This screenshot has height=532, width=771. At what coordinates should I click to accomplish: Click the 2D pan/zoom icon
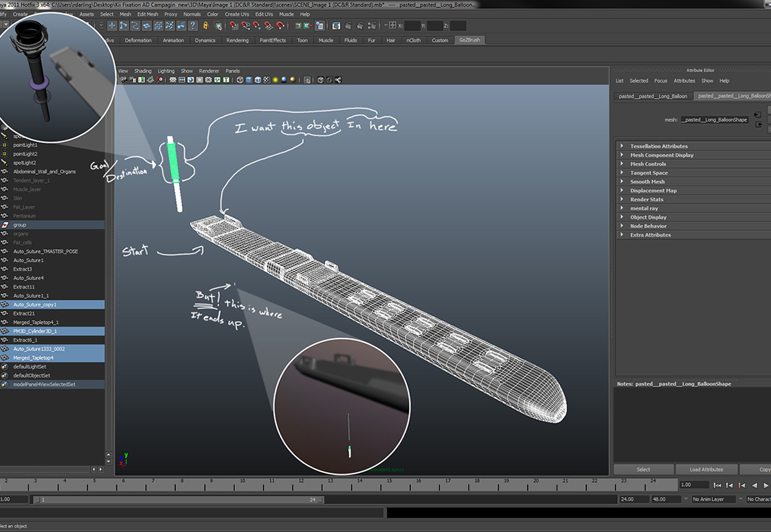point(159,80)
